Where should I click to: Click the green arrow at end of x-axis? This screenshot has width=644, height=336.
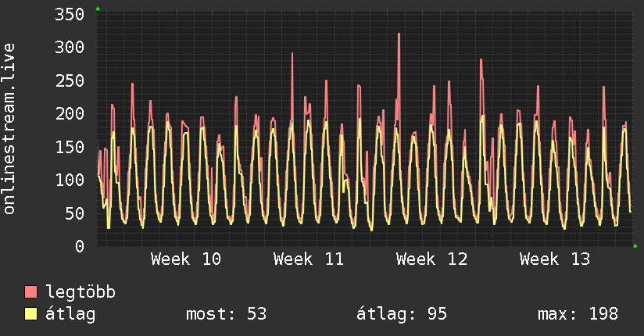click(635, 246)
